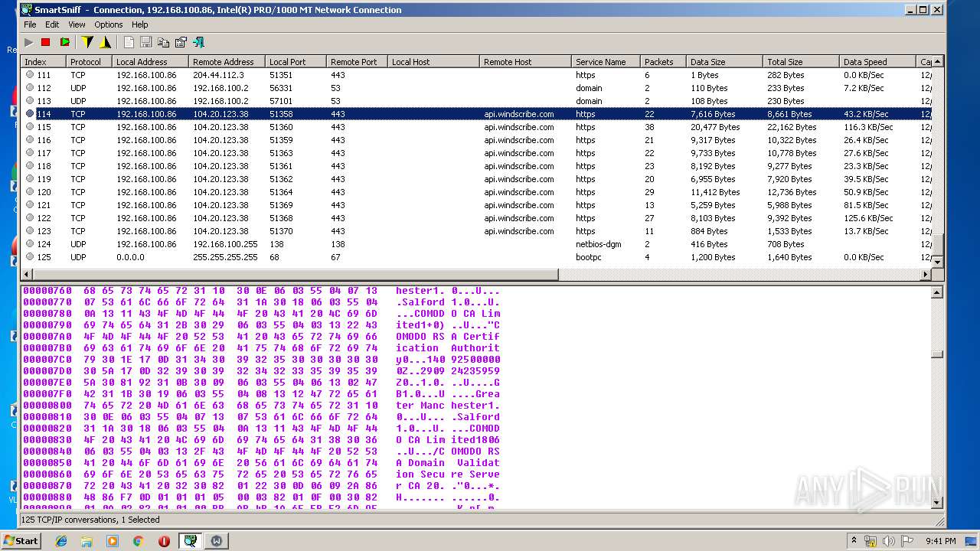Open display filter icon
The width and height of the screenshot is (980, 551).
(106, 42)
